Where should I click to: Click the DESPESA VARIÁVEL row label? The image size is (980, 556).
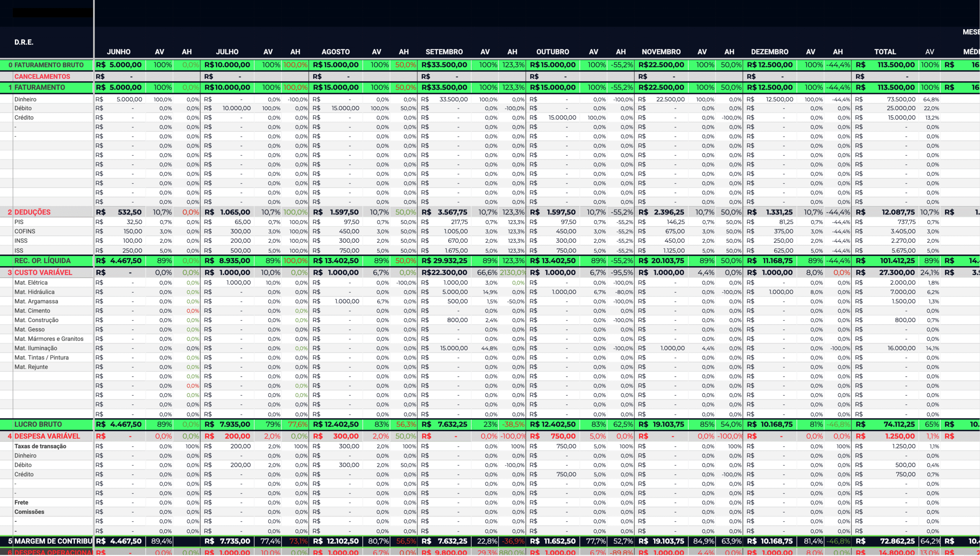(x=47, y=436)
